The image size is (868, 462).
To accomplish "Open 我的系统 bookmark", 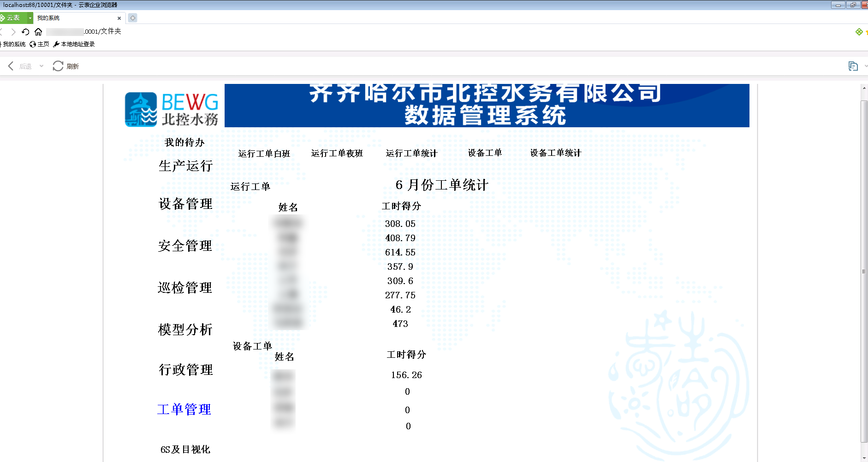I will (x=13, y=44).
